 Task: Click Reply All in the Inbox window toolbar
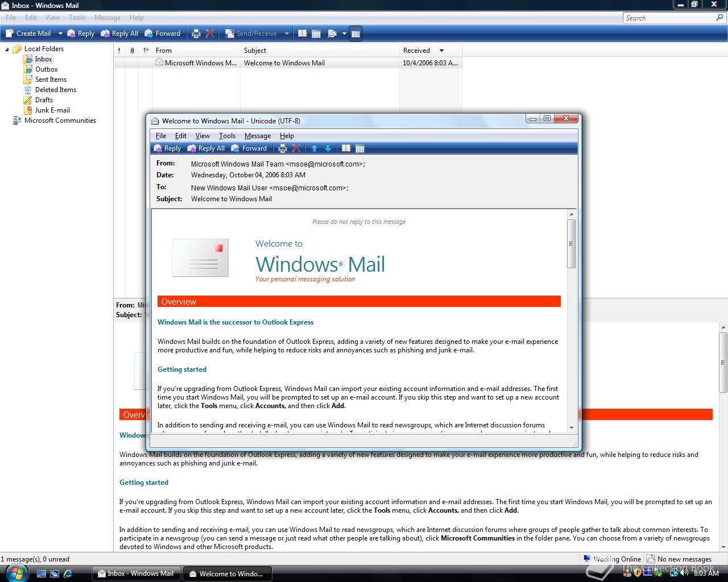(119, 34)
